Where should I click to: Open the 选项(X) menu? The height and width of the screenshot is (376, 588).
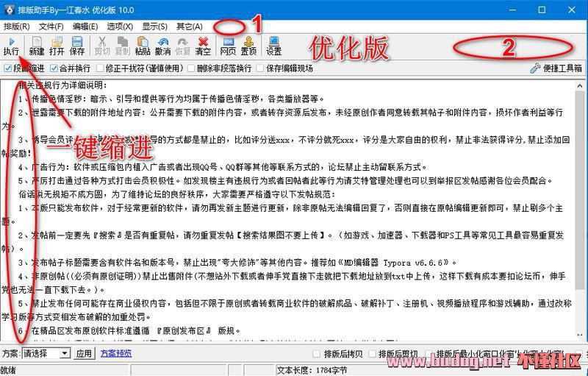click(120, 26)
